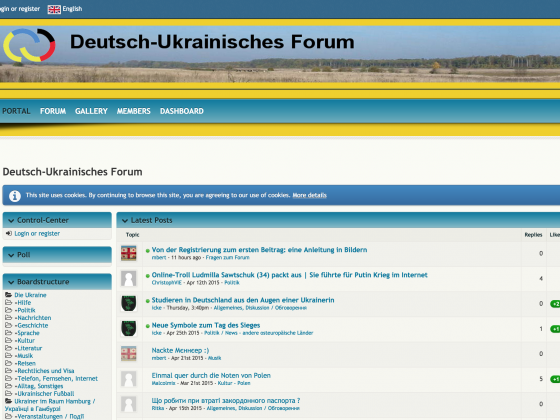The height and width of the screenshot is (420, 560).
Task: Click folder icon next to Hilfe
Action: (9, 302)
